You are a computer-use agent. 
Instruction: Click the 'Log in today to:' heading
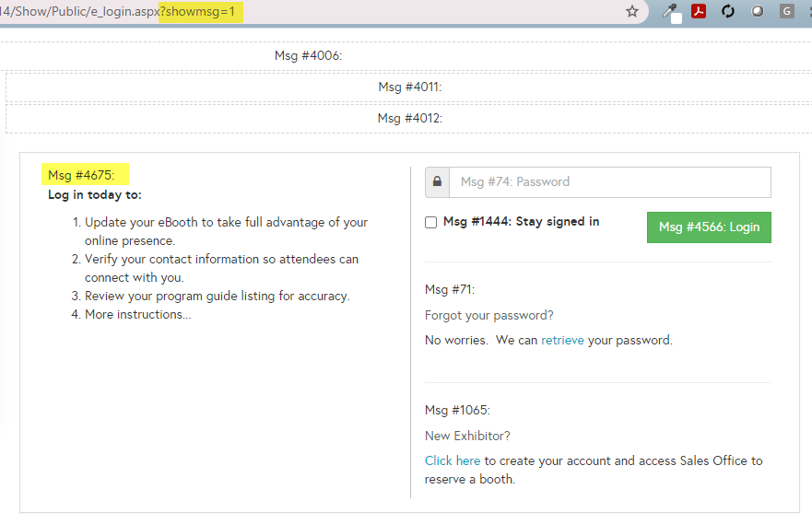[x=94, y=195]
